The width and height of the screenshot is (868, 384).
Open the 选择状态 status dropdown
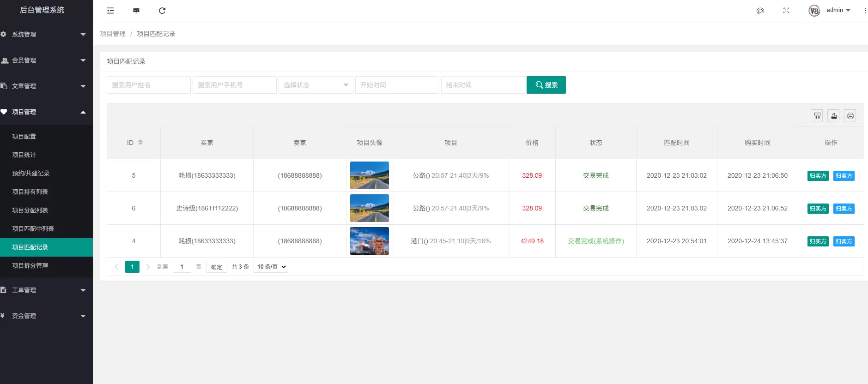316,85
